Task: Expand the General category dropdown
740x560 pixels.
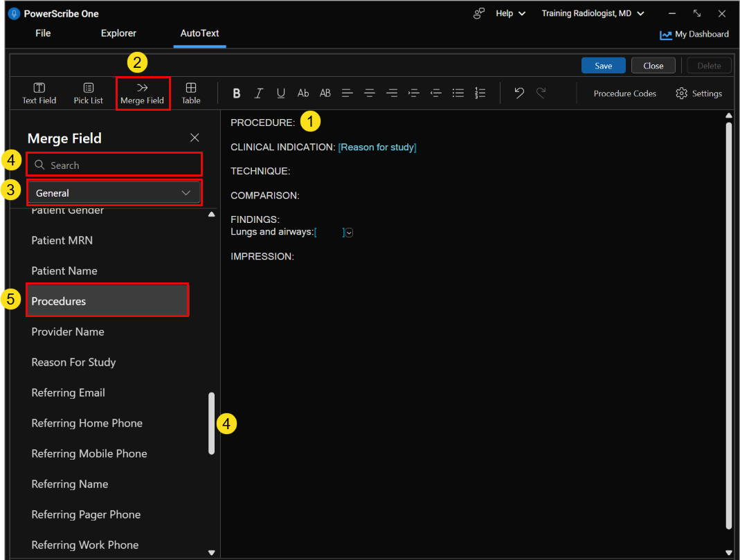Action: tap(114, 193)
